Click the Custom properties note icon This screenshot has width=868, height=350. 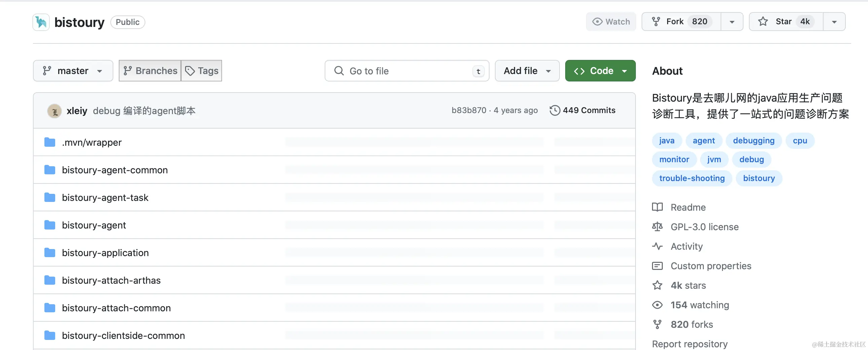pyautogui.click(x=657, y=266)
